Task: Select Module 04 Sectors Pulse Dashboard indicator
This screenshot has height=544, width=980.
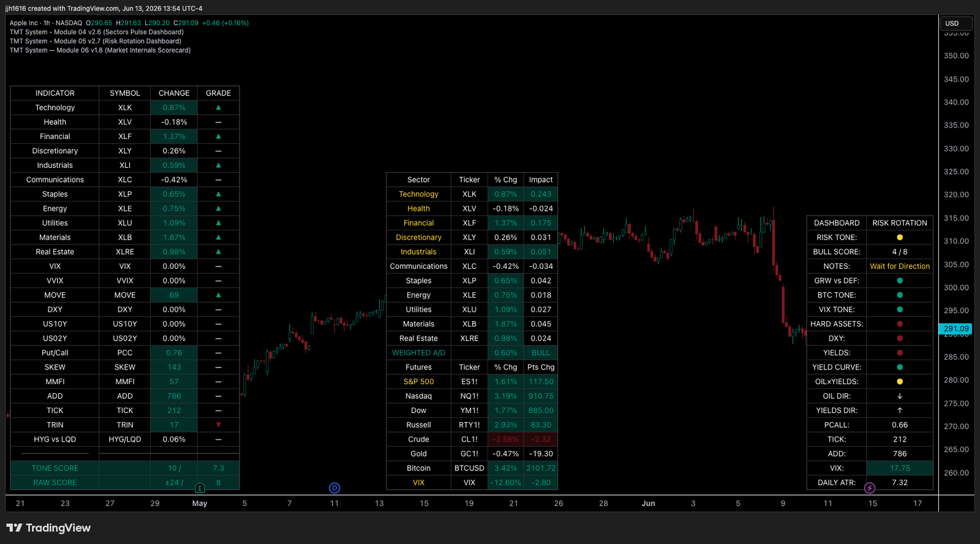Action: click(x=97, y=32)
